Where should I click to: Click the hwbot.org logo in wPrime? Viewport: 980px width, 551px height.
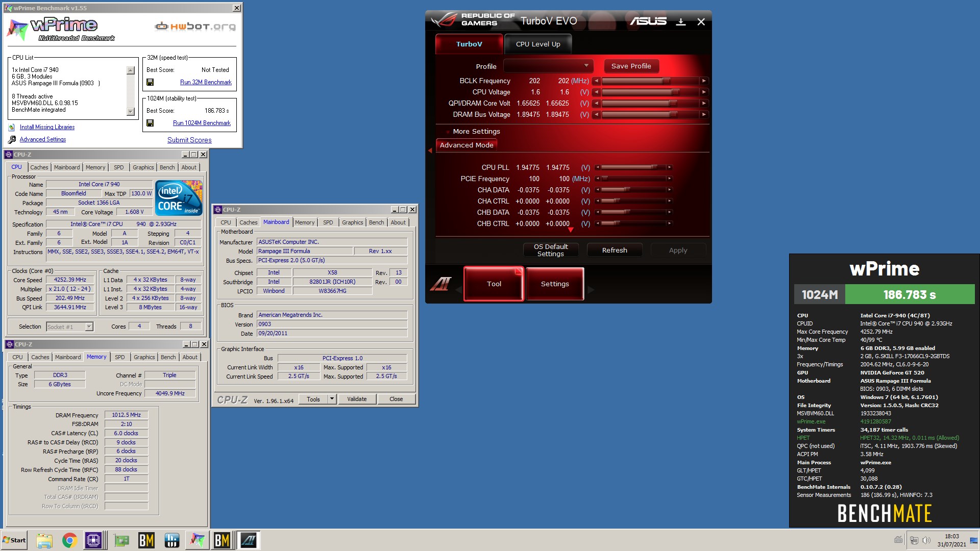(x=195, y=27)
